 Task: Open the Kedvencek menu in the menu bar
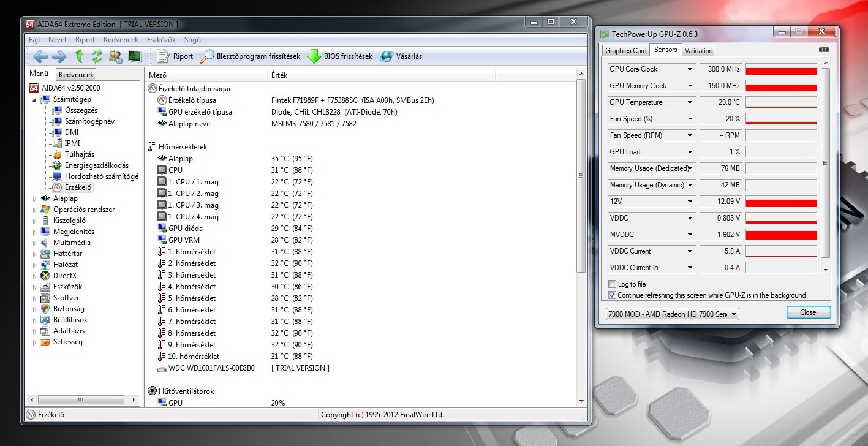pyautogui.click(x=121, y=40)
